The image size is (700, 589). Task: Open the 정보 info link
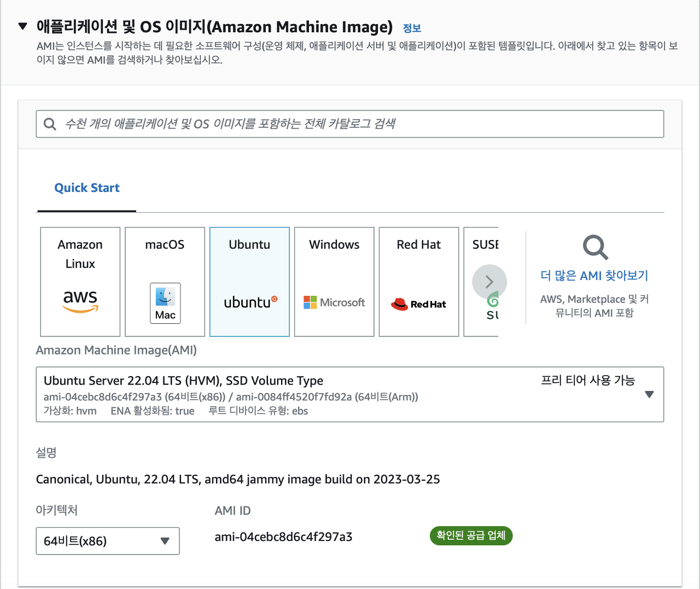pyautogui.click(x=412, y=28)
